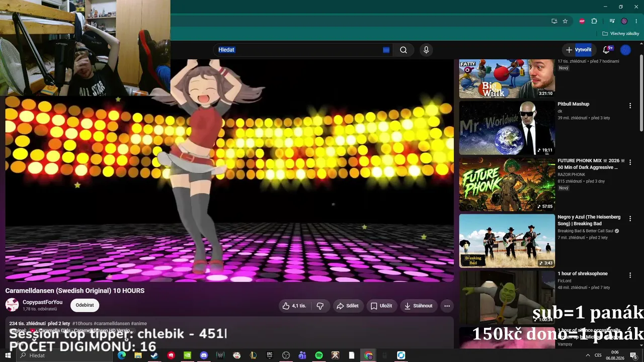Start voice search with the microphone icon
Image resolution: width=644 pixels, height=362 pixels.
point(426,50)
